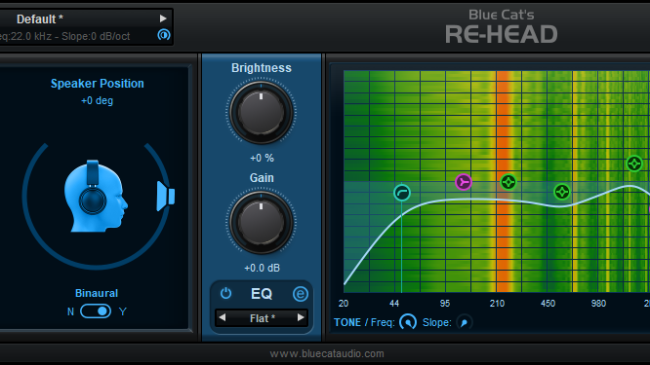The width and height of the screenshot is (650, 365).
Task: Click the Binaural label
Action: click(97, 293)
